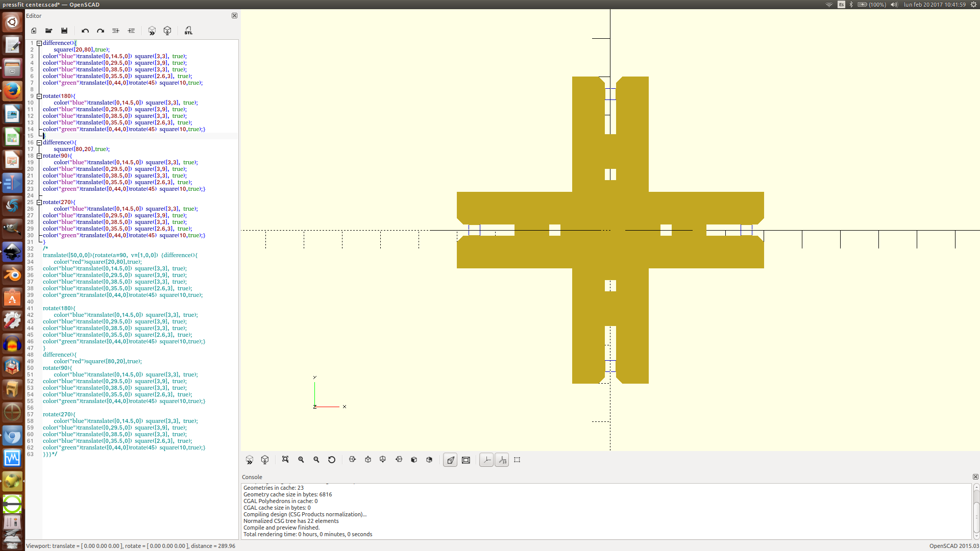
Task: Collapse the rotate(90) block at line 18
Action: tap(39, 156)
